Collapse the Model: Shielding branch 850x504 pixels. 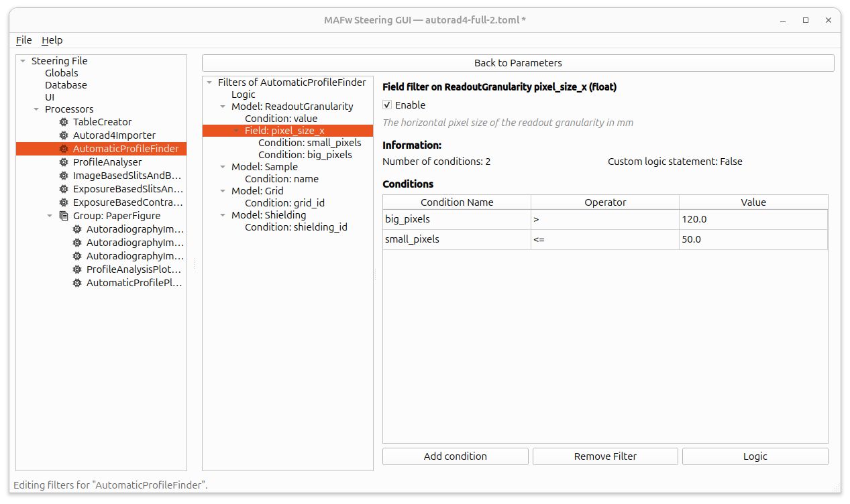click(x=223, y=214)
